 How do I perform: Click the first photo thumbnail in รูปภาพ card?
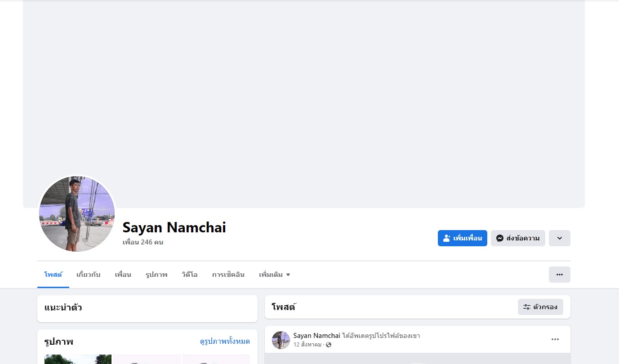(78, 359)
